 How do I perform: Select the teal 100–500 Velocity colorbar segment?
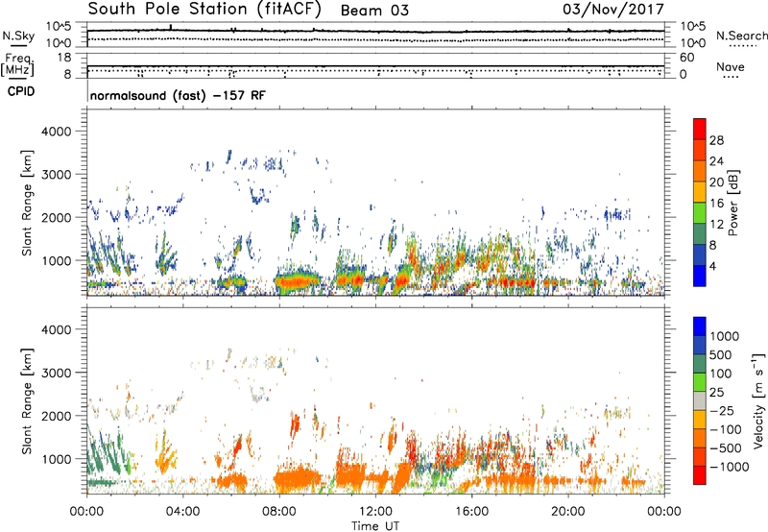coord(700,364)
